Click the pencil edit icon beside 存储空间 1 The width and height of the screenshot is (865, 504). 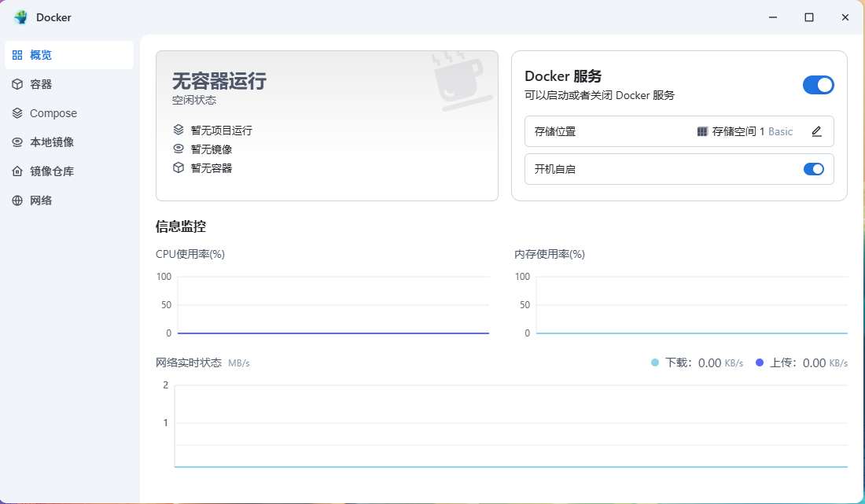click(816, 131)
